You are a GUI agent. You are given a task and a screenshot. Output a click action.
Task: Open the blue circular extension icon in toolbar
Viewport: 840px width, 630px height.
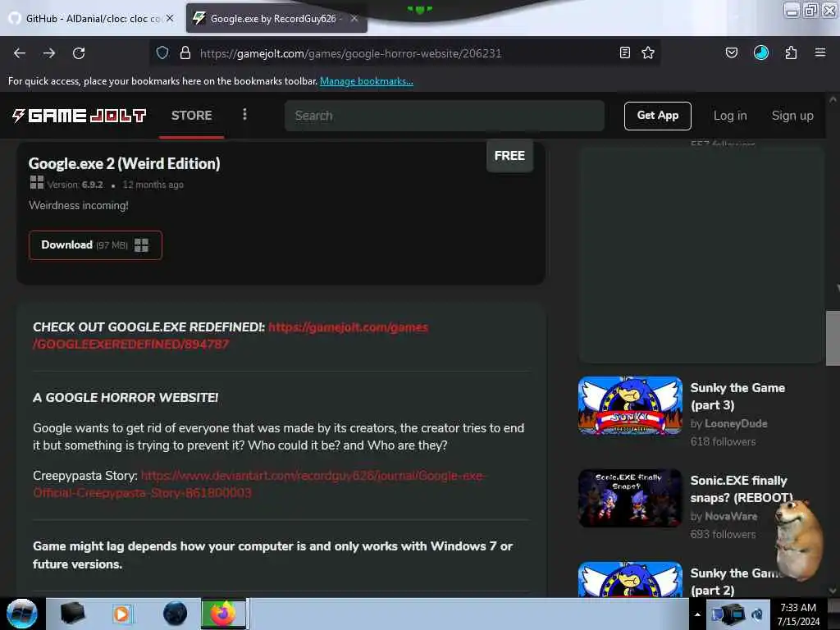(x=761, y=52)
